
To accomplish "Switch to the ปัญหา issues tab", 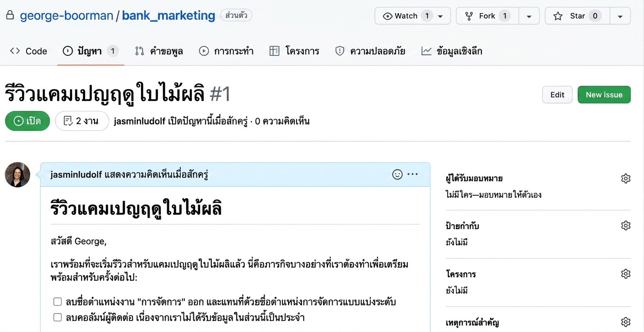I will click(91, 51).
